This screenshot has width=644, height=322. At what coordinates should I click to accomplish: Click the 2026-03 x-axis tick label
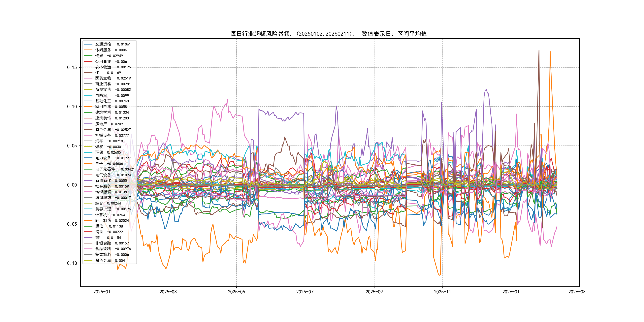click(577, 292)
